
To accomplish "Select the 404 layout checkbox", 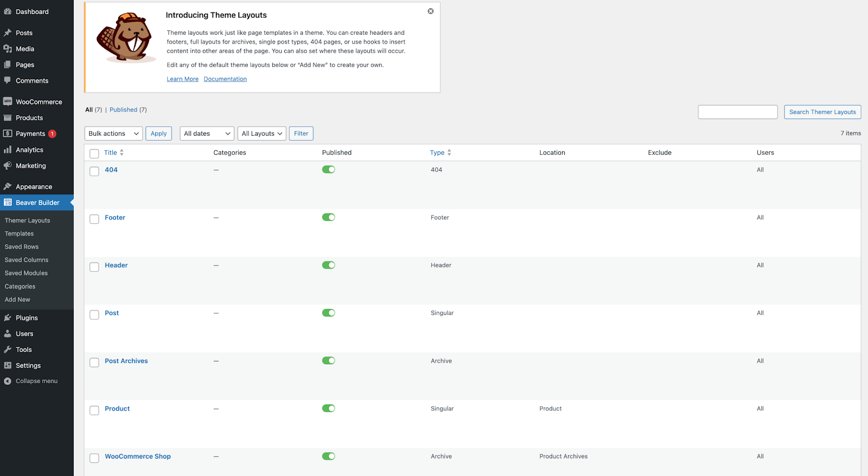I will (94, 171).
